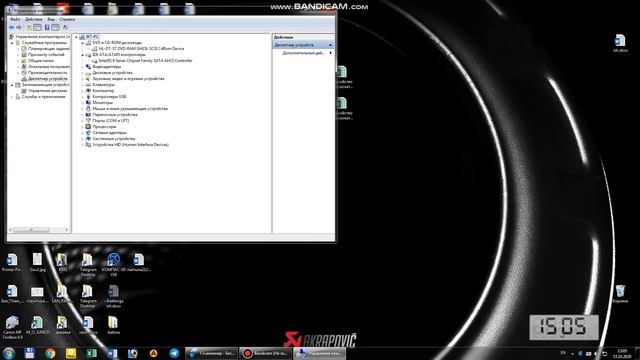
Task: Select Просмотр событий in the left tree
Action: (46, 55)
